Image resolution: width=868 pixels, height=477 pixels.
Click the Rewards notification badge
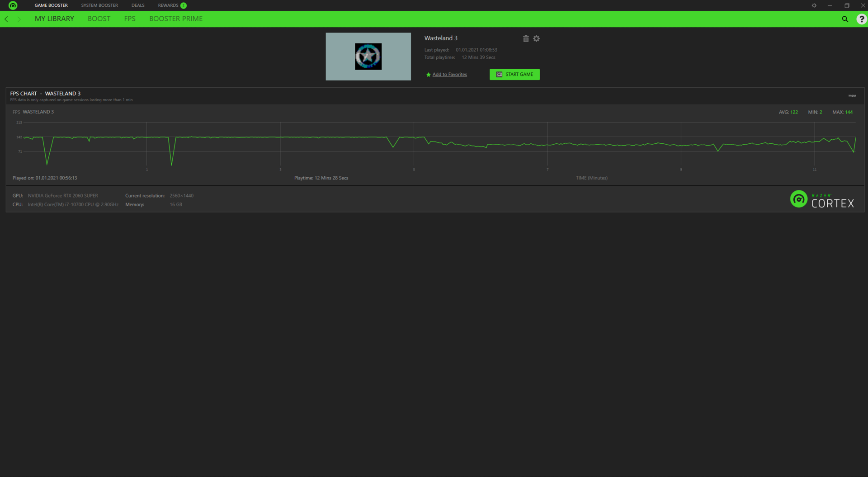[184, 5]
